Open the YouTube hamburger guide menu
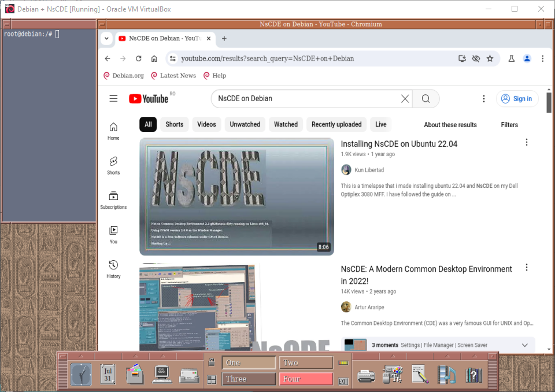 (113, 99)
